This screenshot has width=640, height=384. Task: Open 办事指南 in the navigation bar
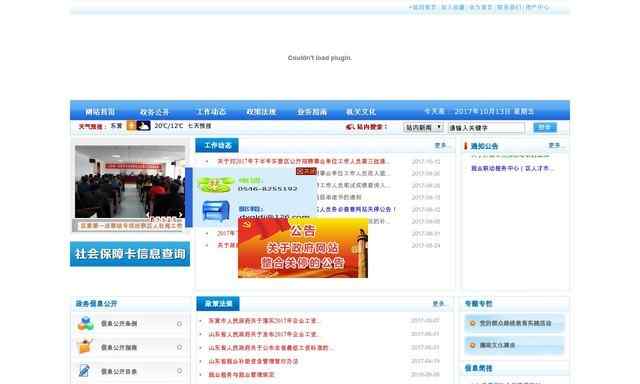[x=312, y=112]
